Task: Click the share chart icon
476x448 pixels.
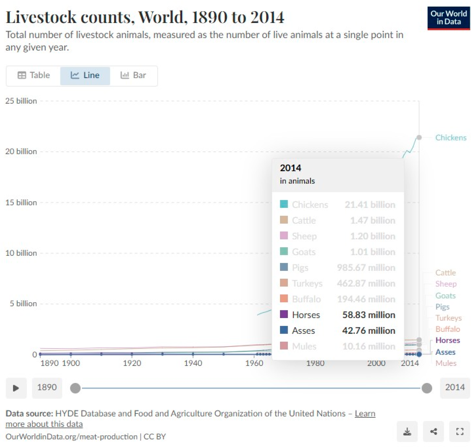Action: [x=433, y=431]
